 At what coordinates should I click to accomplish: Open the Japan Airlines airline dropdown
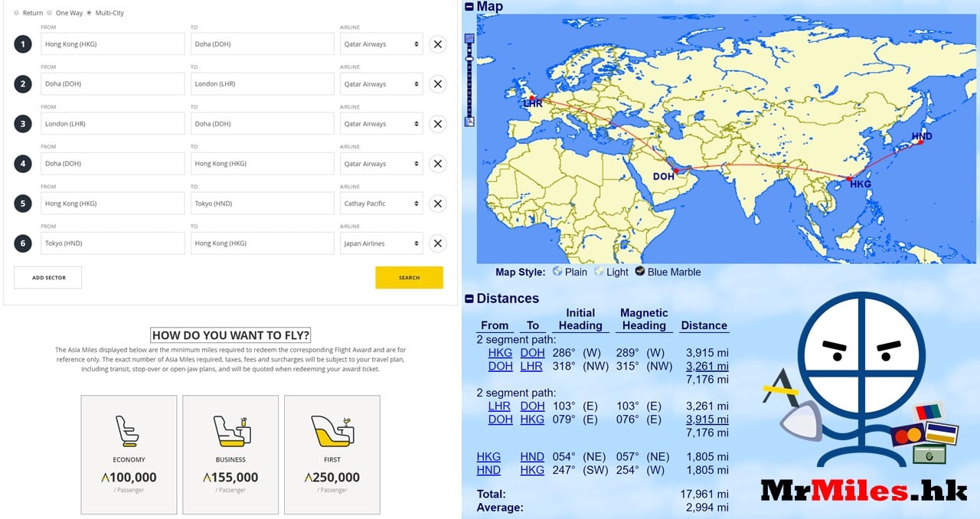[x=381, y=243]
